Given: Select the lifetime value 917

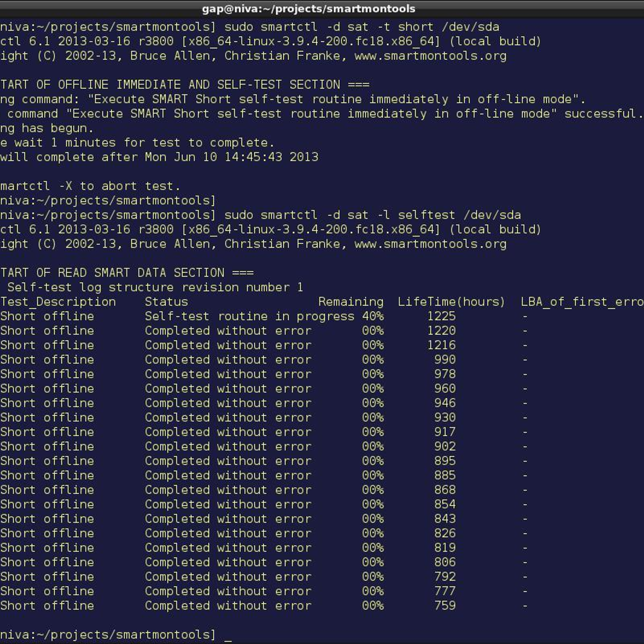Looking at the screenshot, I should pyautogui.click(x=445, y=432).
